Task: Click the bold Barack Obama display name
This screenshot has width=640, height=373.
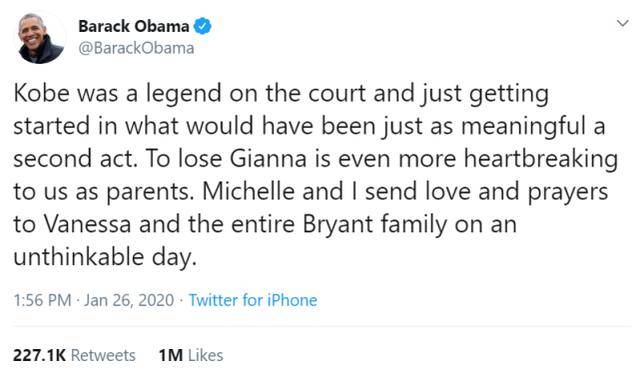Action: 133,27
